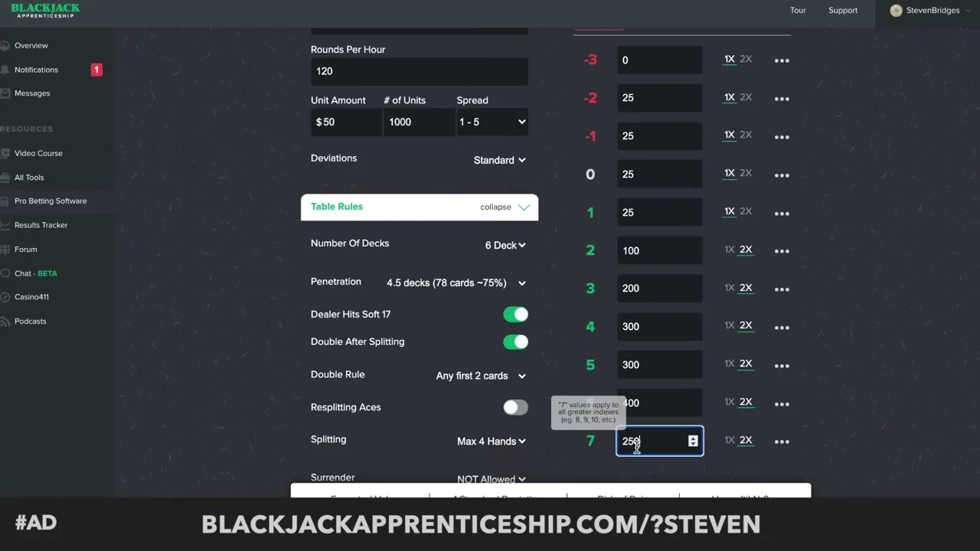Image resolution: width=980 pixels, height=551 pixels.
Task: Open the Penetration dropdown
Action: click(456, 283)
